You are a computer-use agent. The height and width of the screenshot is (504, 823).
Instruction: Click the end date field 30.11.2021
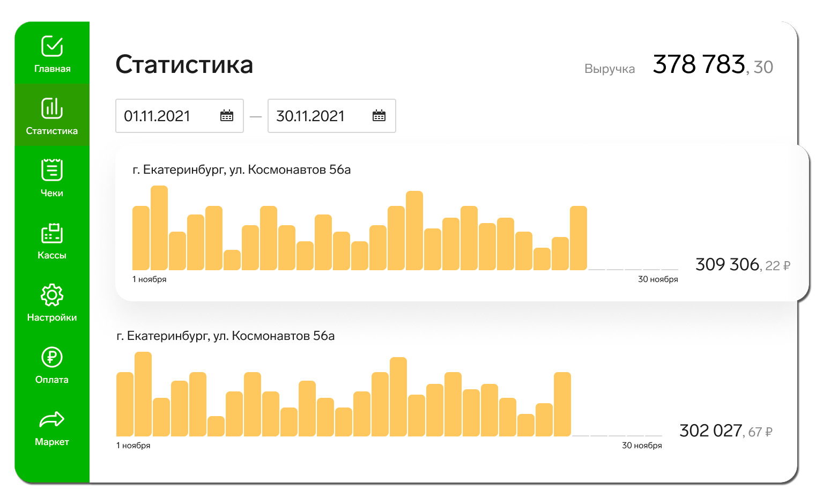coord(332,116)
